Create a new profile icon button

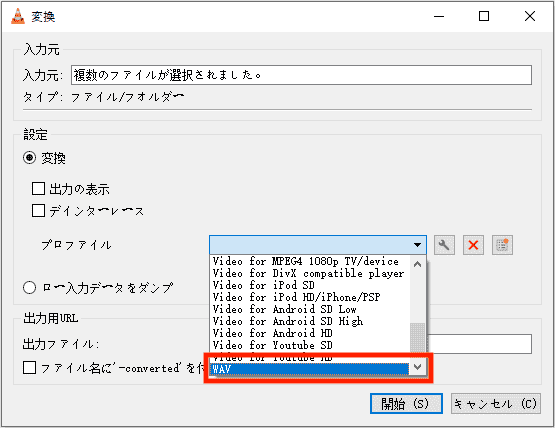[502, 245]
